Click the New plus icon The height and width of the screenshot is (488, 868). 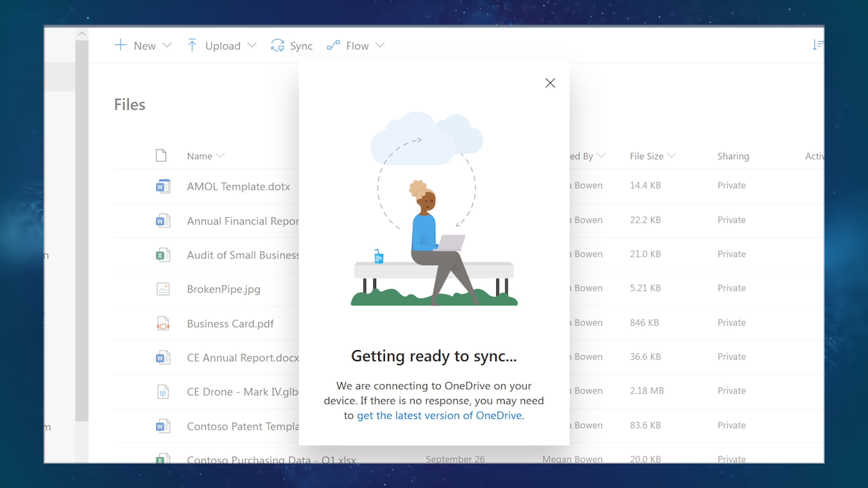coord(120,45)
